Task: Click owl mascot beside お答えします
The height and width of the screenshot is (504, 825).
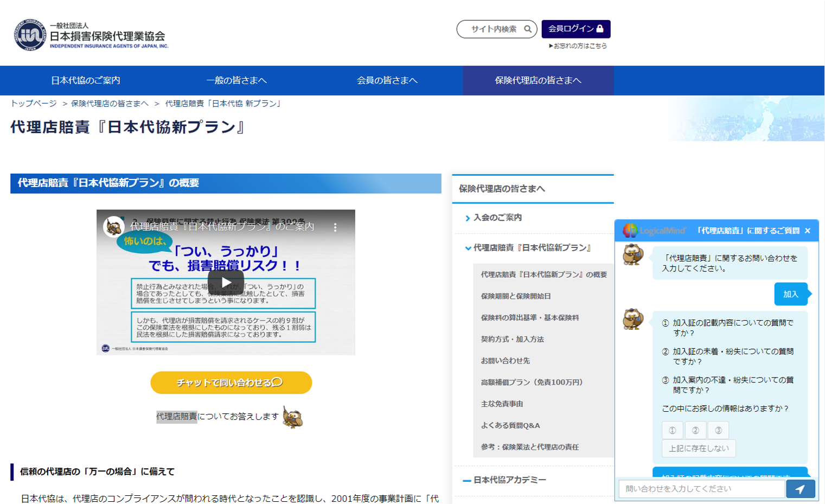Action: tap(293, 417)
